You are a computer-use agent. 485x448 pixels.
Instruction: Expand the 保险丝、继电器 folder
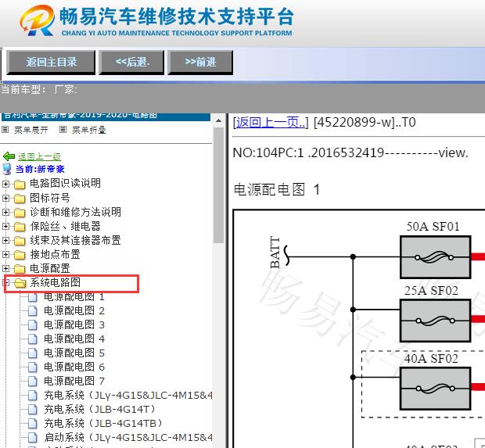click(5, 226)
